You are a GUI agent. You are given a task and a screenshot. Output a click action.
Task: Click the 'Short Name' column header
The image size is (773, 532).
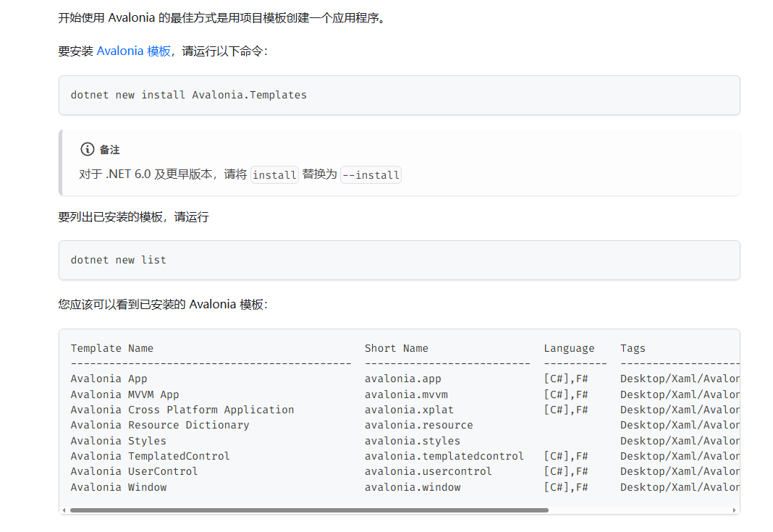397,349
